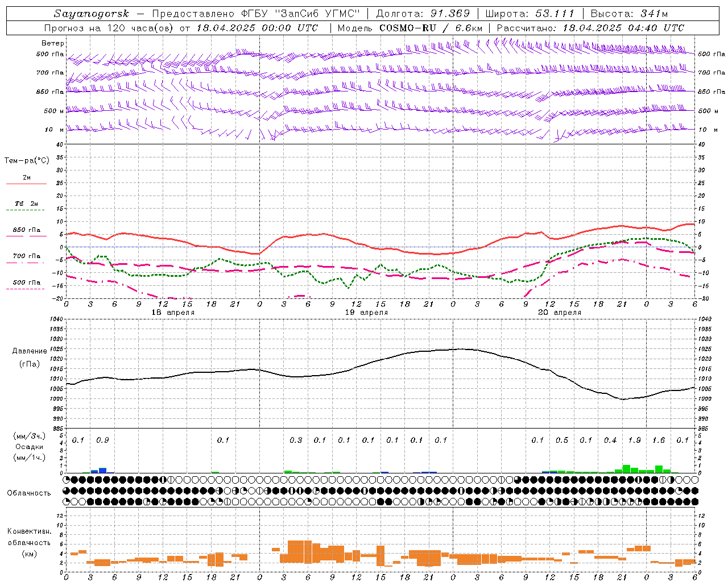Click the 'Td 2м' dew point legend label
The width and height of the screenshot is (728, 582).
pyautogui.click(x=27, y=203)
